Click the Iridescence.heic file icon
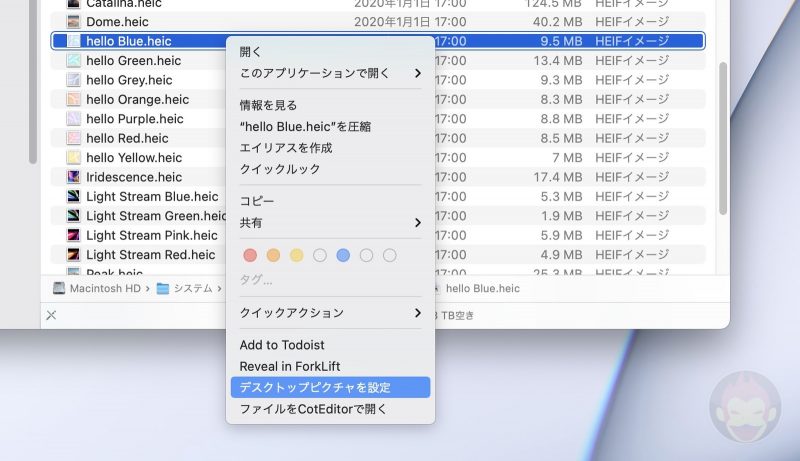Screen dimensions: 800x461 tap(73, 177)
